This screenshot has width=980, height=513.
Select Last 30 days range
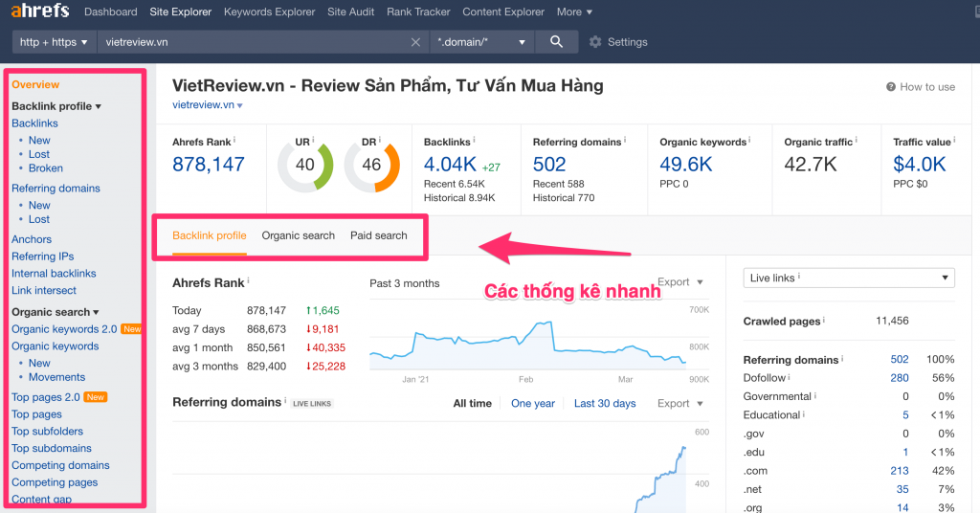click(605, 403)
